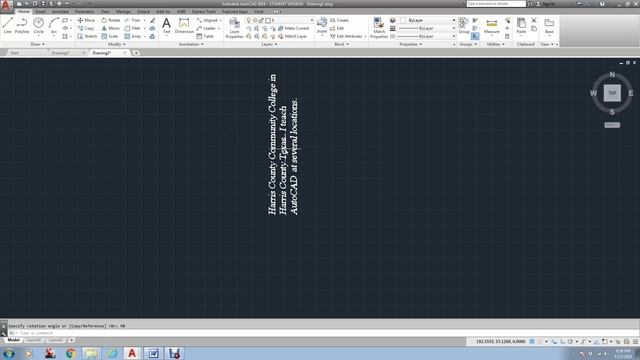The width and height of the screenshot is (640, 360).
Task: Click Create block button
Action: [339, 20]
